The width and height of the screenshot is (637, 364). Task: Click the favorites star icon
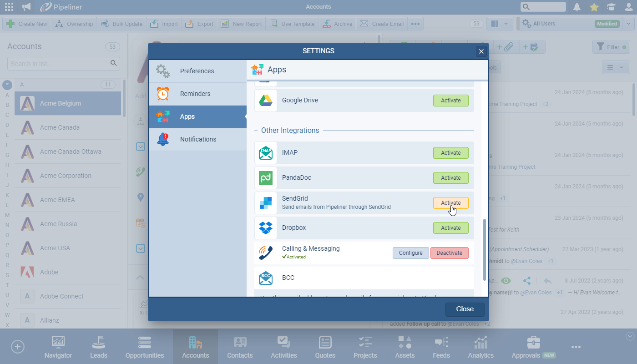point(594,7)
